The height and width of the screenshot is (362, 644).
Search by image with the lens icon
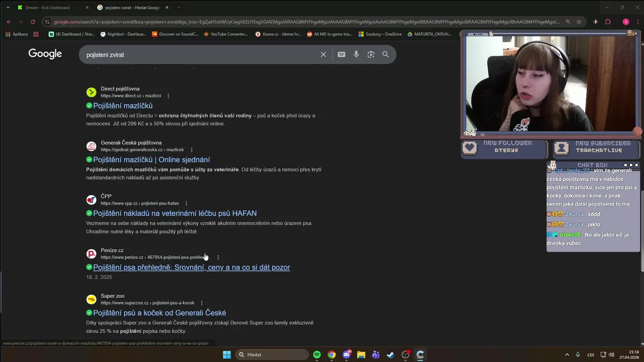tap(371, 54)
